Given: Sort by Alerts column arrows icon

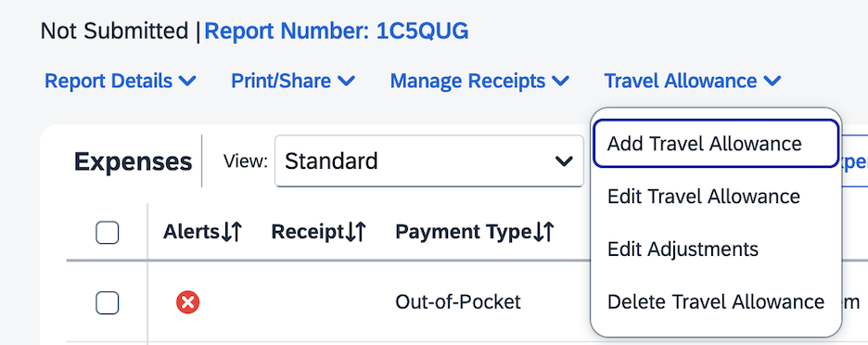Looking at the screenshot, I should (x=231, y=233).
